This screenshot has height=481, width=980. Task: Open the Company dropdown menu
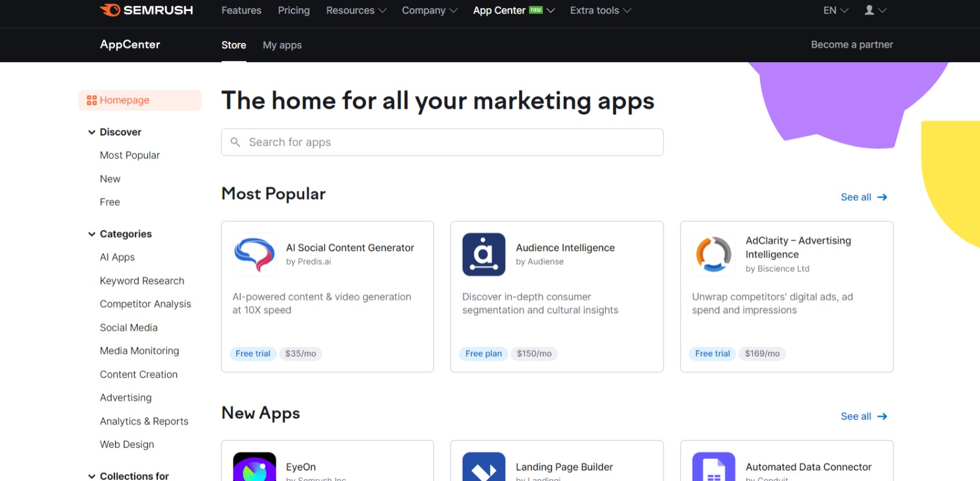(x=430, y=10)
